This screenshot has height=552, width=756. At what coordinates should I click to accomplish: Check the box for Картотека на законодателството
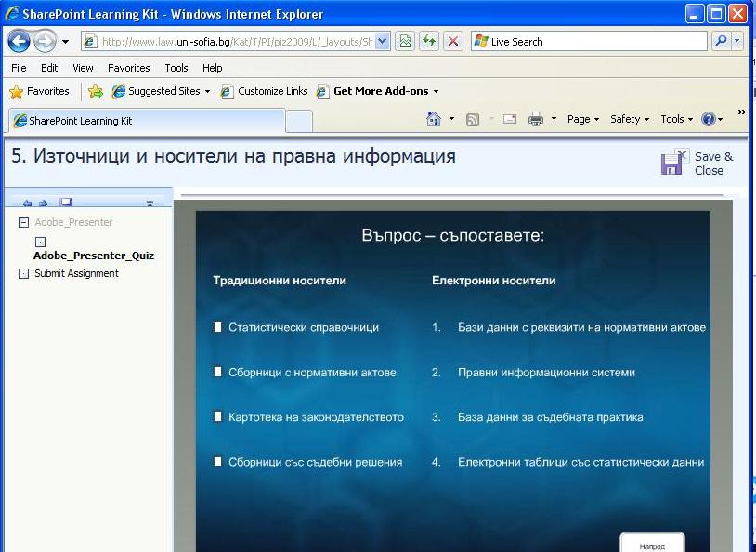[x=218, y=417]
